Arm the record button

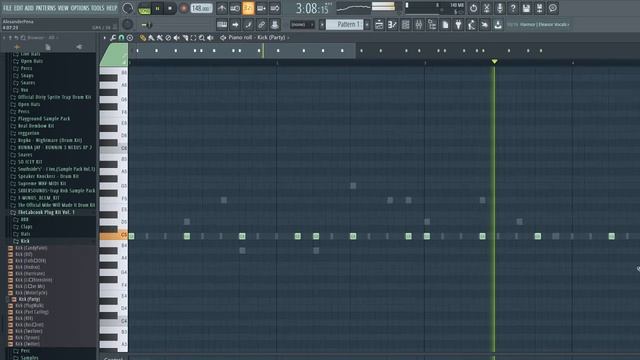pos(184,9)
